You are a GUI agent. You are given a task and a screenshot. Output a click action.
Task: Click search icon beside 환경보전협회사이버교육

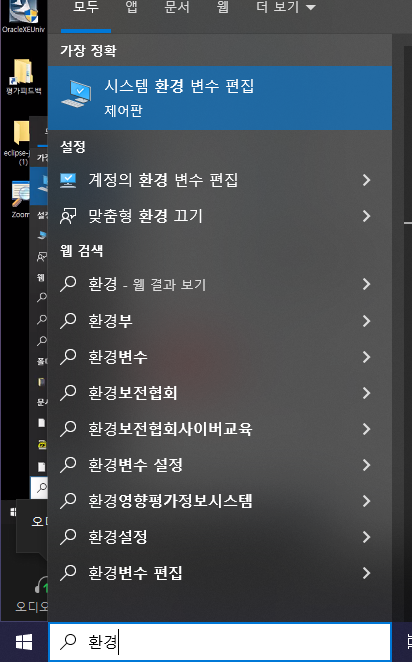68,429
